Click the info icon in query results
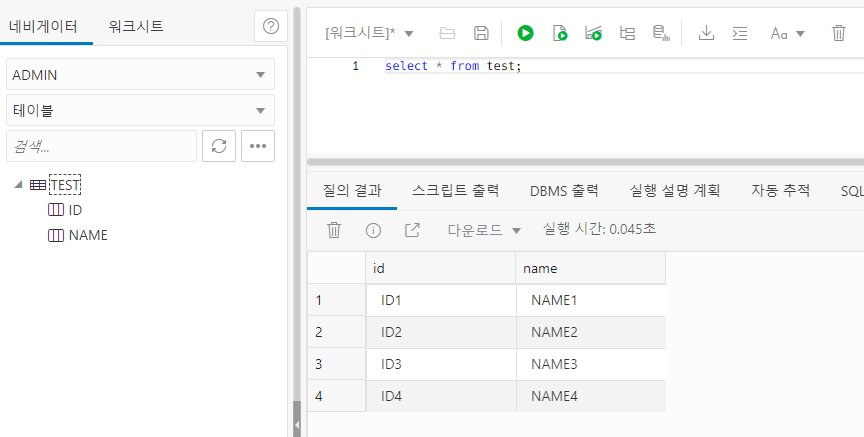The width and height of the screenshot is (864, 437). pyautogui.click(x=373, y=230)
